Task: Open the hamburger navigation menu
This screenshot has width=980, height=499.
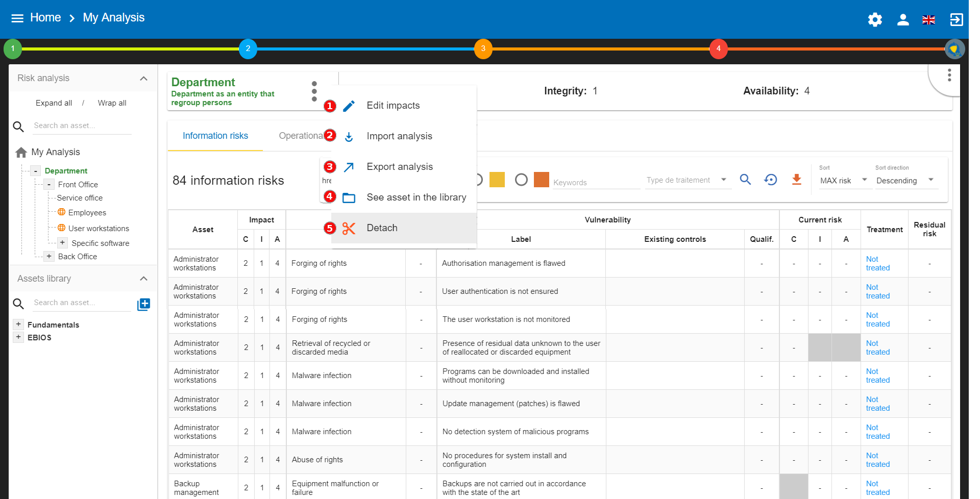Action: (17, 17)
